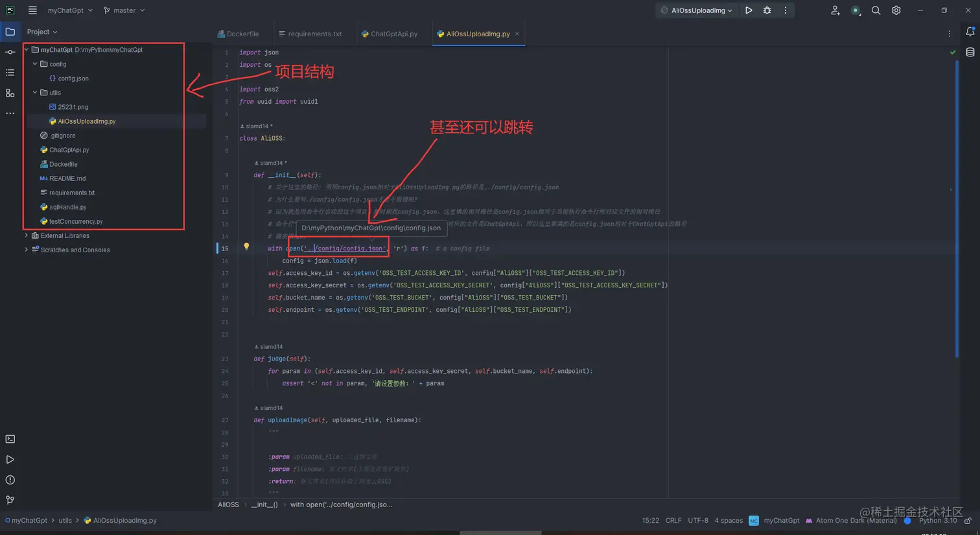The width and height of the screenshot is (980, 535).
Task: Run the AliOssUploadImg configuration
Action: coord(749,10)
